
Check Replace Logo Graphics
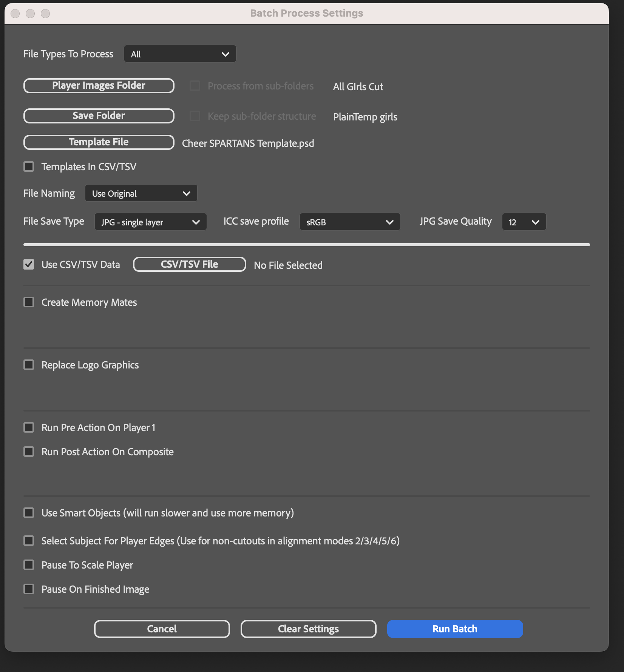click(29, 365)
